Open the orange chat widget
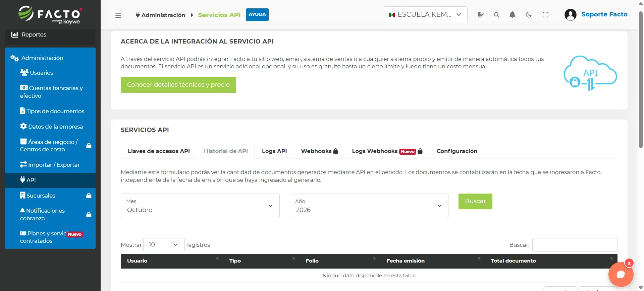 (621, 275)
